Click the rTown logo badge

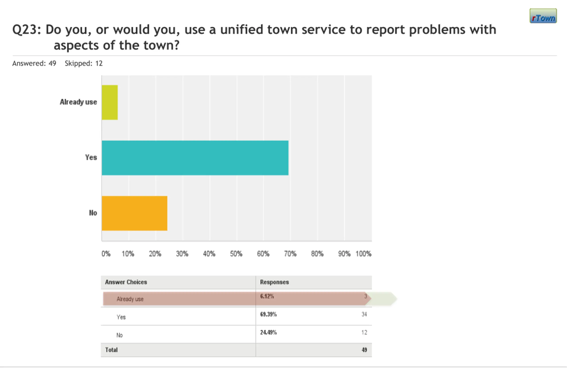tap(543, 16)
